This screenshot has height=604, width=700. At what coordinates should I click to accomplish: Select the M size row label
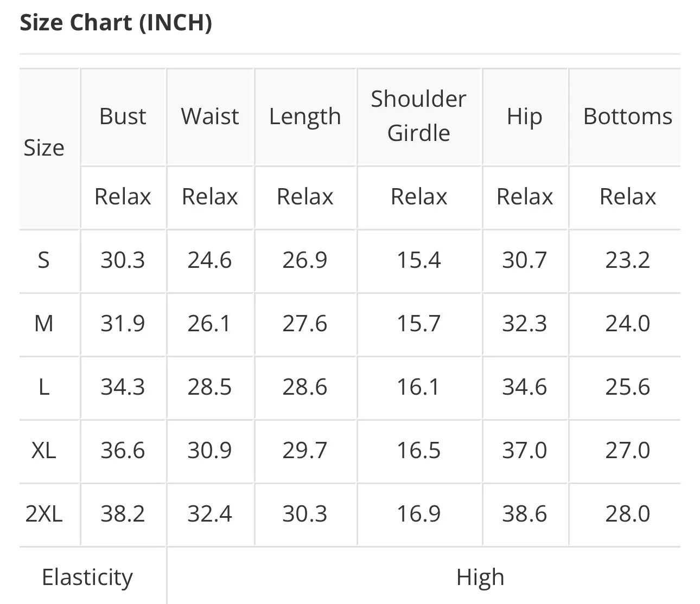(44, 324)
